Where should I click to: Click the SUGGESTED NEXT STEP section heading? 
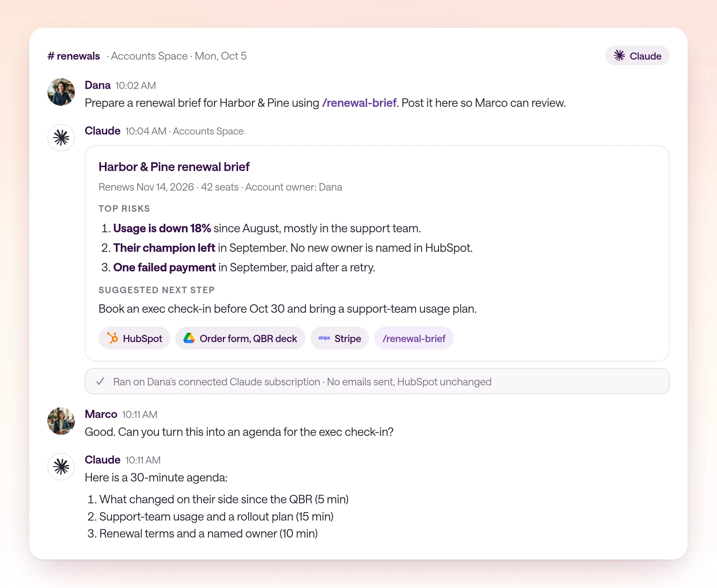[156, 290]
